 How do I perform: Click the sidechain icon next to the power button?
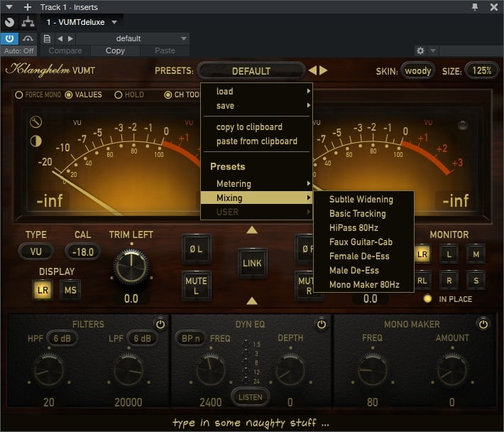28,38
